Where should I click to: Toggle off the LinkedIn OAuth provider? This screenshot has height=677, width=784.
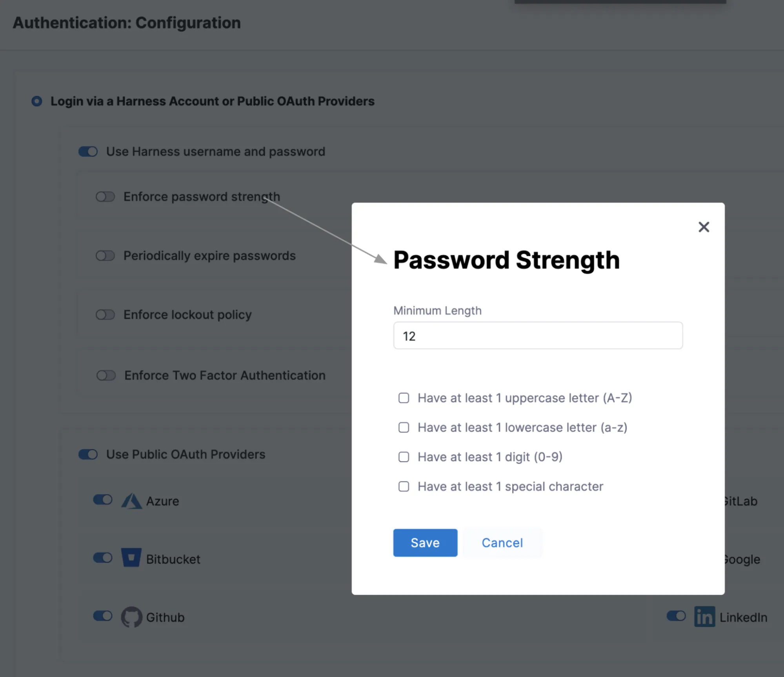point(675,616)
